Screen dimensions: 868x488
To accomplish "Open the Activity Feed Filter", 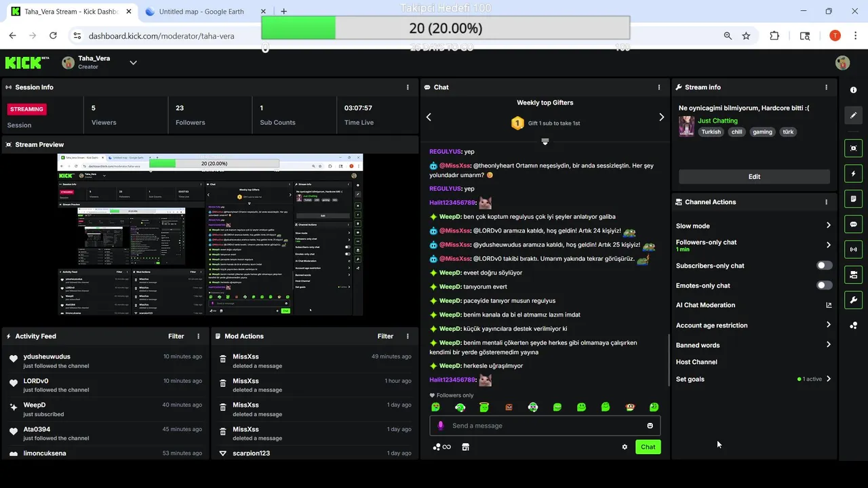I will (176, 336).
